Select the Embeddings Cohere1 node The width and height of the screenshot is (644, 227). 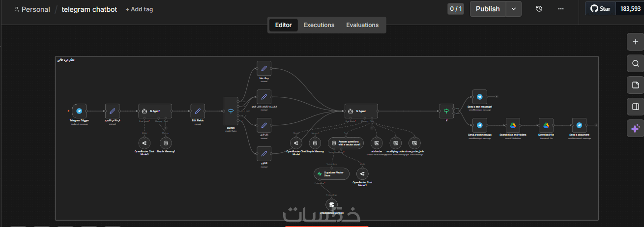tap(331, 204)
